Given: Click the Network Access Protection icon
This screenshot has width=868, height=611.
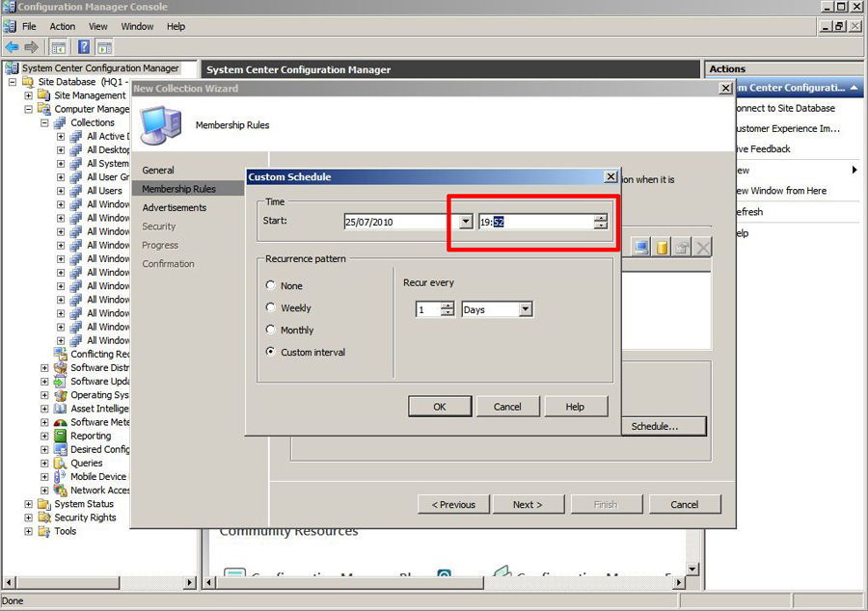Looking at the screenshot, I should click(x=61, y=491).
